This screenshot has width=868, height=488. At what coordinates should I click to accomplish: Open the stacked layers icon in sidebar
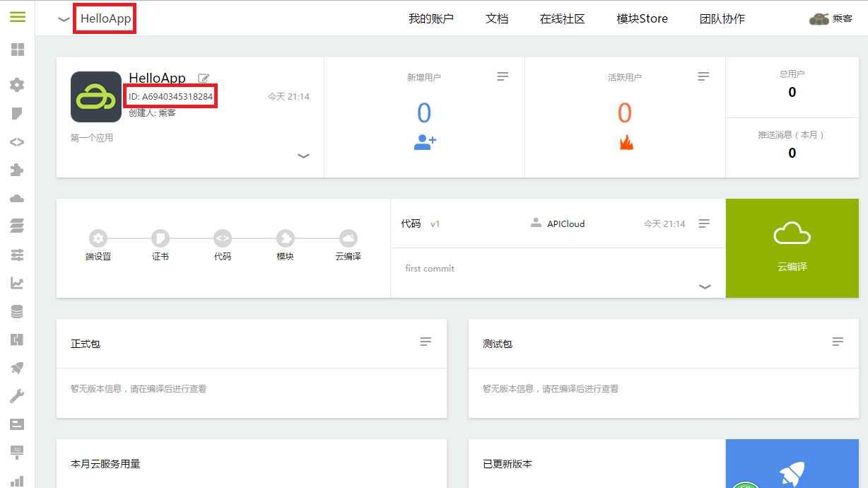click(x=17, y=226)
